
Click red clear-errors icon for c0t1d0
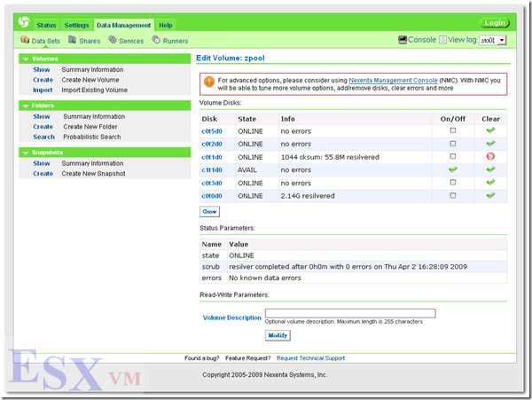(490, 156)
